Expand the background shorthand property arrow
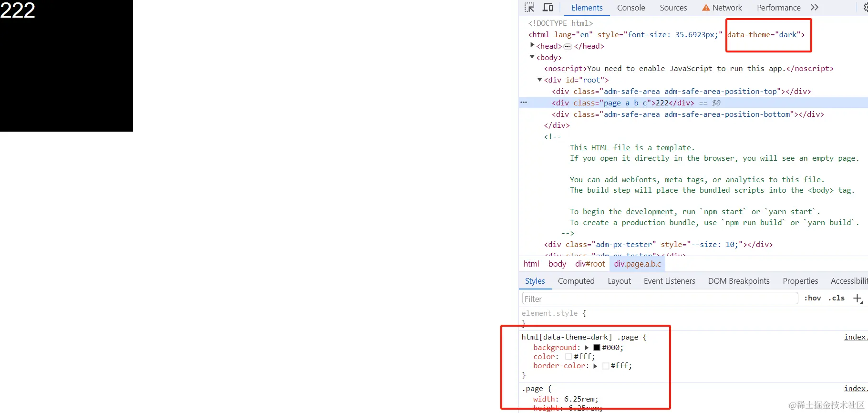Image resolution: width=868 pixels, height=413 pixels. [587, 348]
